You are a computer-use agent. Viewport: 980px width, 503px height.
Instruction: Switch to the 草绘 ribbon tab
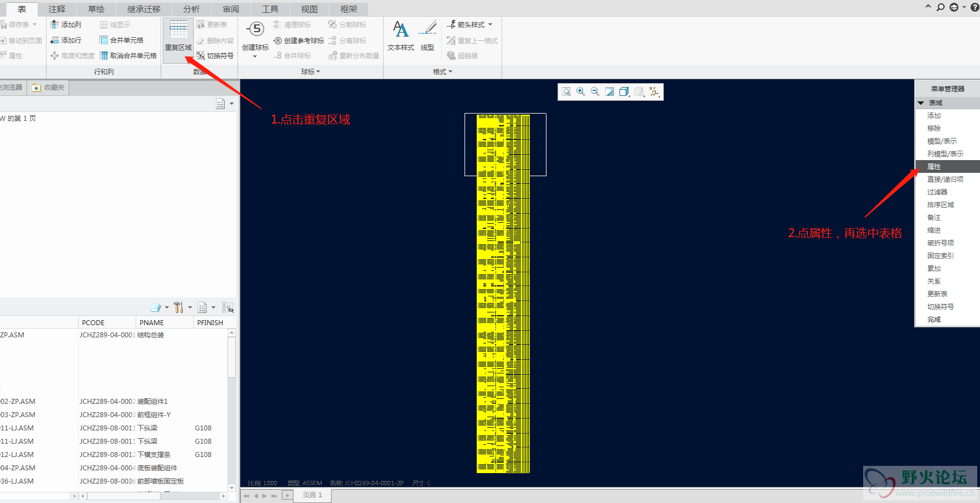point(96,9)
